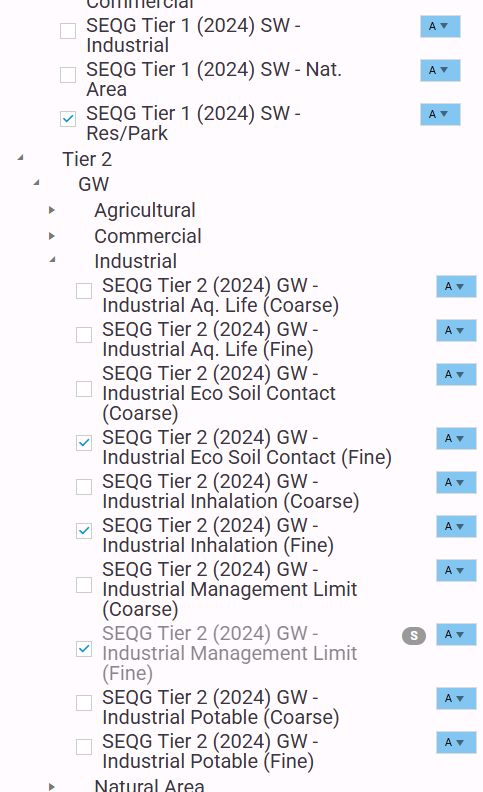Expand the Natural Area tree node
This screenshot has height=792, width=483.
pyautogui.click(x=52, y=786)
